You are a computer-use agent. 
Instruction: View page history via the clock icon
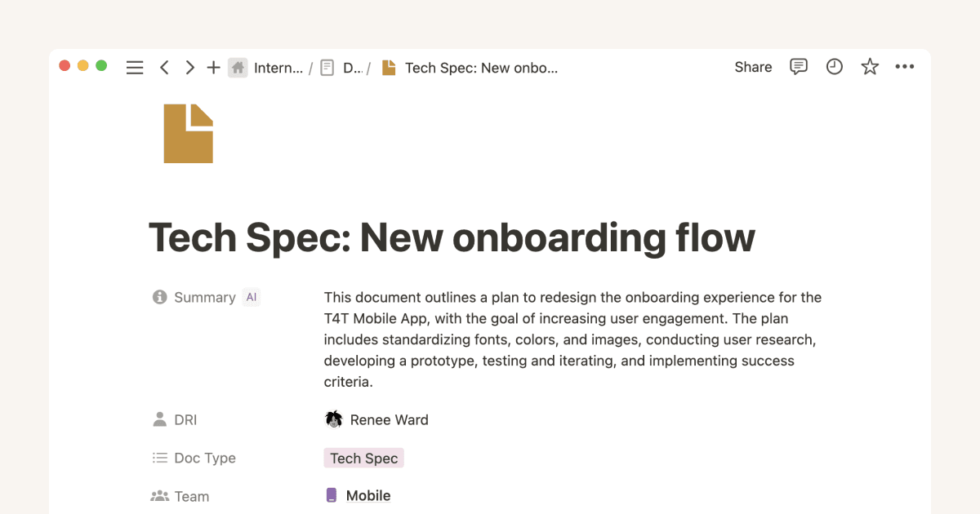[834, 67]
